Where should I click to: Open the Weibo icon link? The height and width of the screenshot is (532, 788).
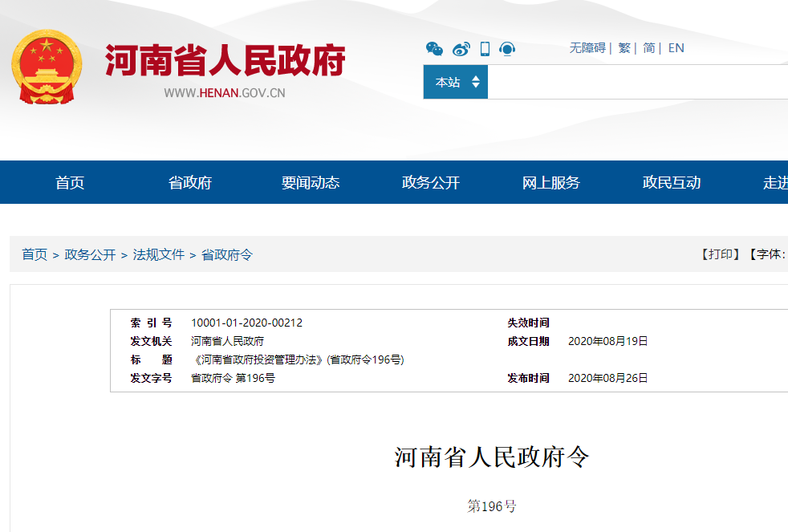coord(461,49)
